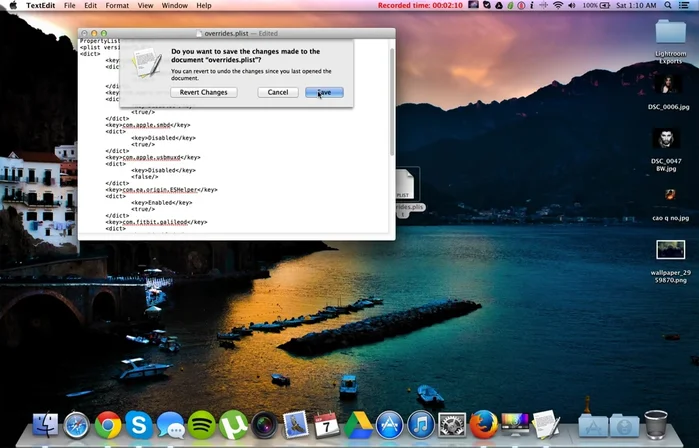Launch Firefox from the dock
Screen dimensions: 699x448
(484, 425)
